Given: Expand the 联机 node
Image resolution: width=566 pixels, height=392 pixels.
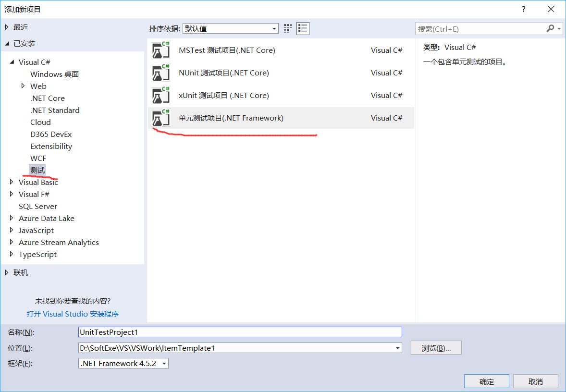Looking at the screenshot, I should point(7,272).
